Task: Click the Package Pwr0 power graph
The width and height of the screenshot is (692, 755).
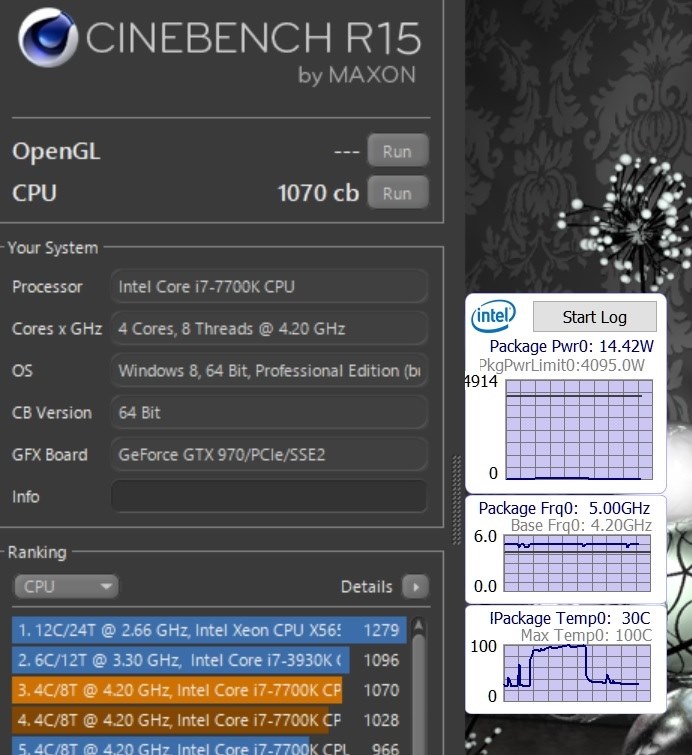Action: tap(579, 430)
